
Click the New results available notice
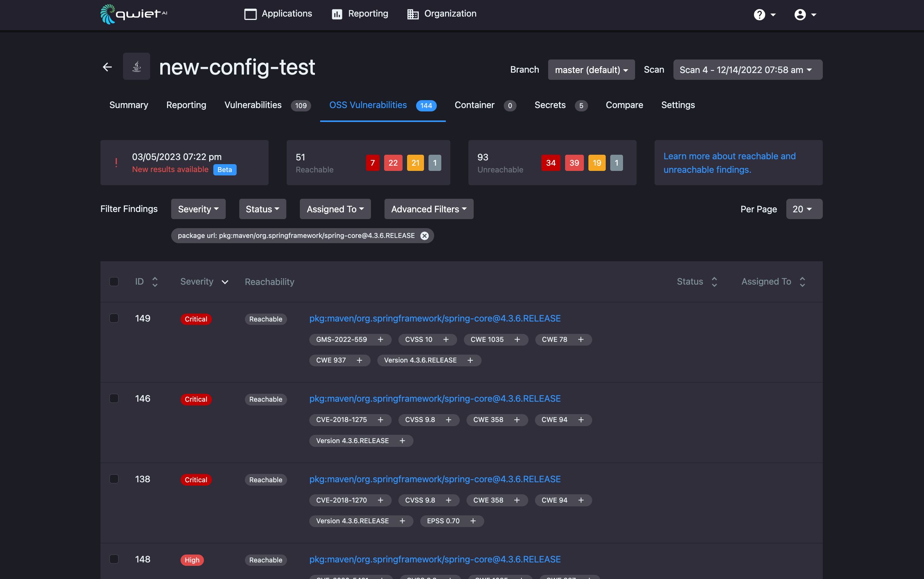(170, 169)
